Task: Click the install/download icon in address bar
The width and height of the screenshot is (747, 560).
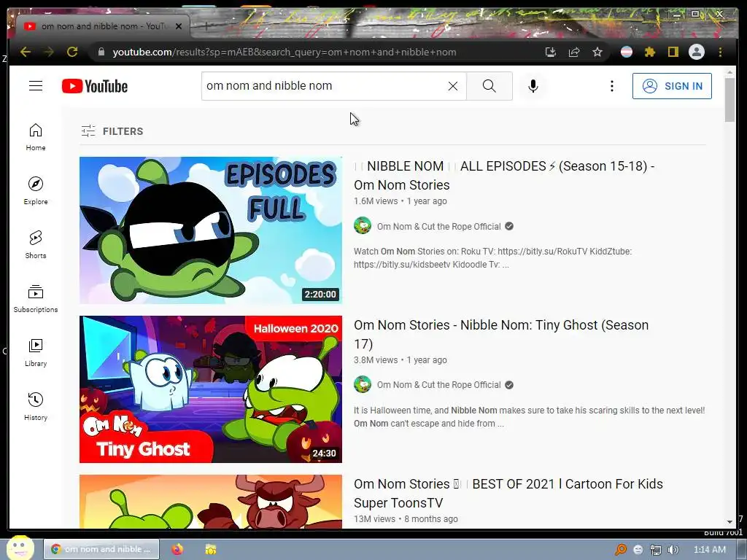Action: (551, 52)
